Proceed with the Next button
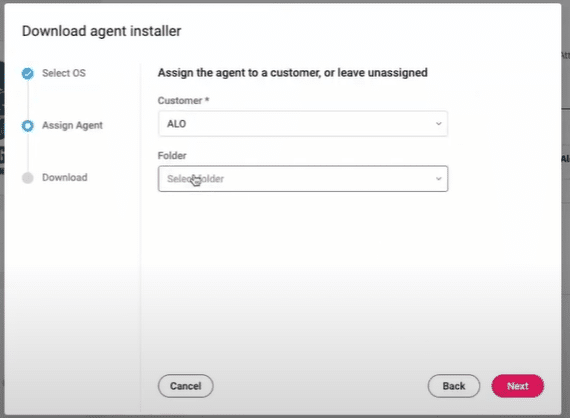This screenshot has height=418, width=570. click(x=518, y=386)
